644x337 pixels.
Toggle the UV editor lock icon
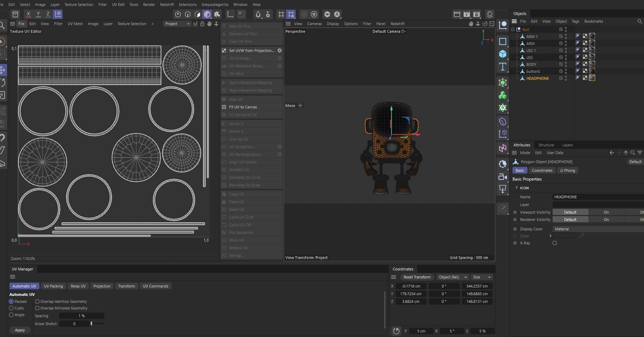[x=202, y=24]
